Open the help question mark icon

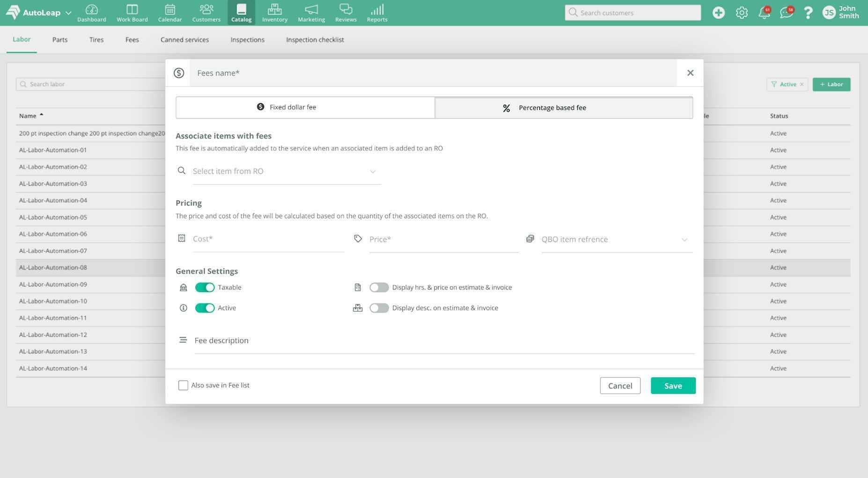(809, 11)
